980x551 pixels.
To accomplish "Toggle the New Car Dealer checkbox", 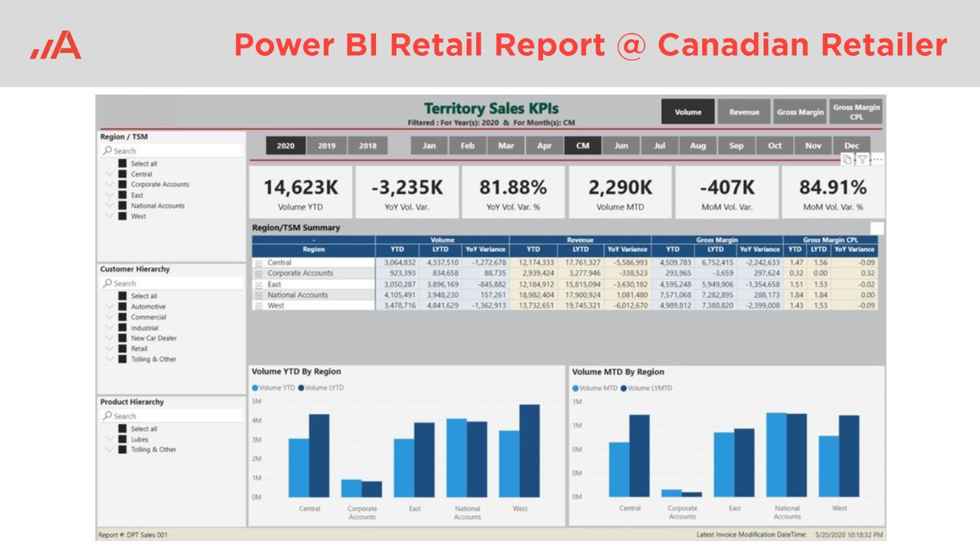I will coord(122,337).
